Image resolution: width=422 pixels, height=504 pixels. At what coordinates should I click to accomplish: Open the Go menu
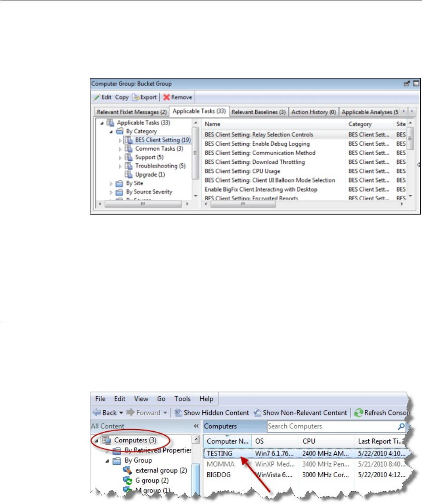tap(161, 399)
